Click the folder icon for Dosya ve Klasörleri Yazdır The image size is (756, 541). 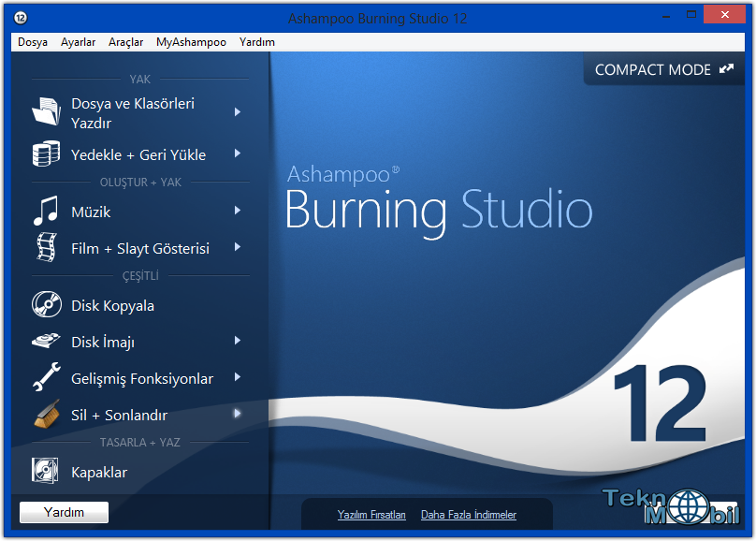[46, 112]
